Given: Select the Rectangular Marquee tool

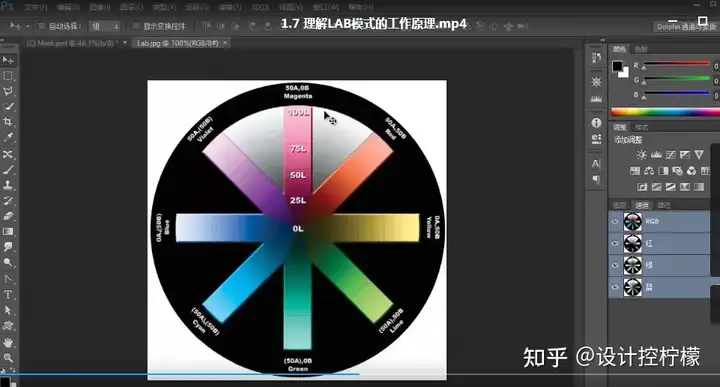Looking at the screenshot, I should 8,76.
